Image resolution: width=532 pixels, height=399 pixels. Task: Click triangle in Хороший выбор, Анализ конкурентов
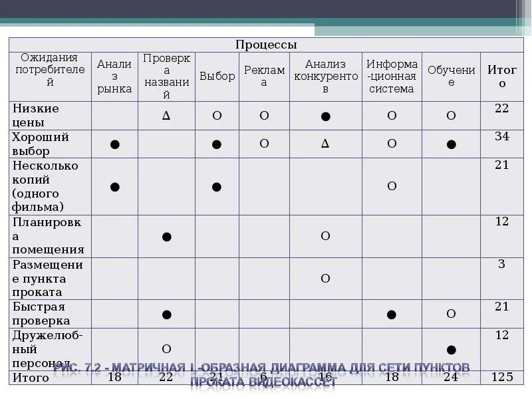click(325, 144)
